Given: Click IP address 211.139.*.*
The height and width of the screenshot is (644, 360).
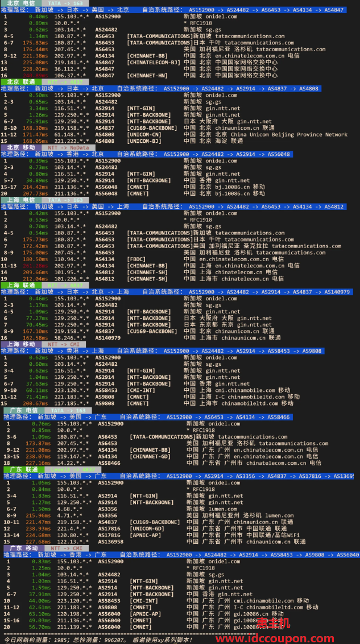Looking at the screenshot, I should pos(75,627).
